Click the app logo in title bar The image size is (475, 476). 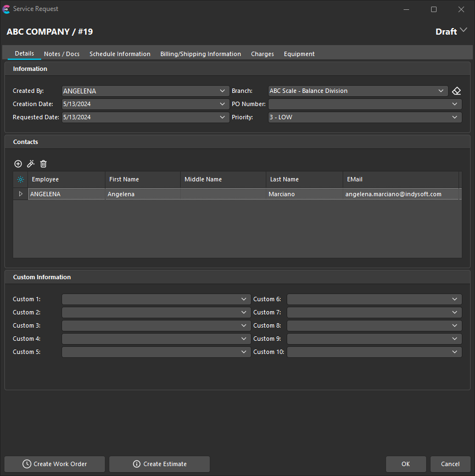pyautogui.click(x=7, y=9)
